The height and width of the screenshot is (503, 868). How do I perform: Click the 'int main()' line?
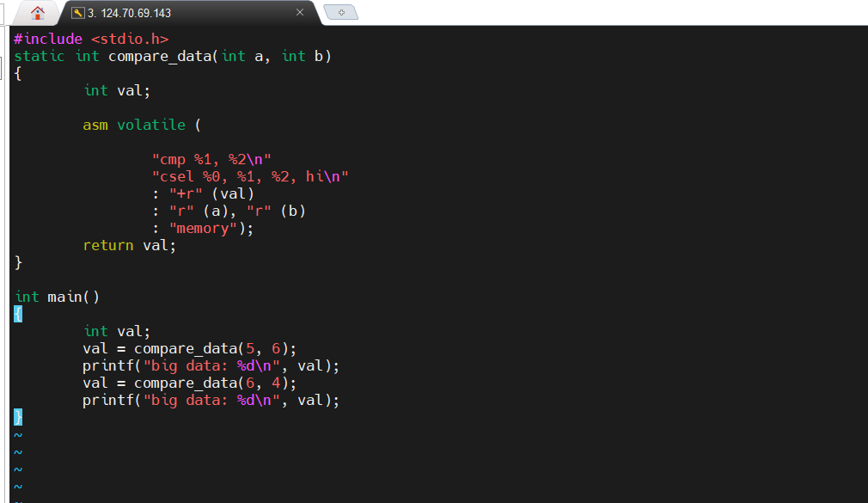click(57, 297)
